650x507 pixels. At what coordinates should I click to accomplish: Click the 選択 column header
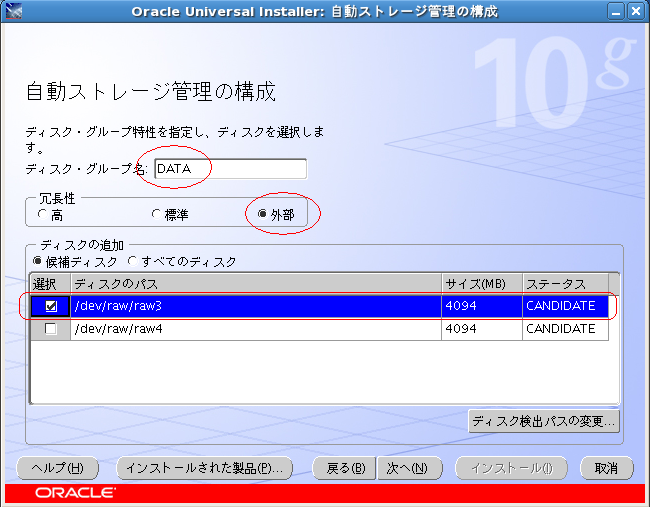point(51,284)
